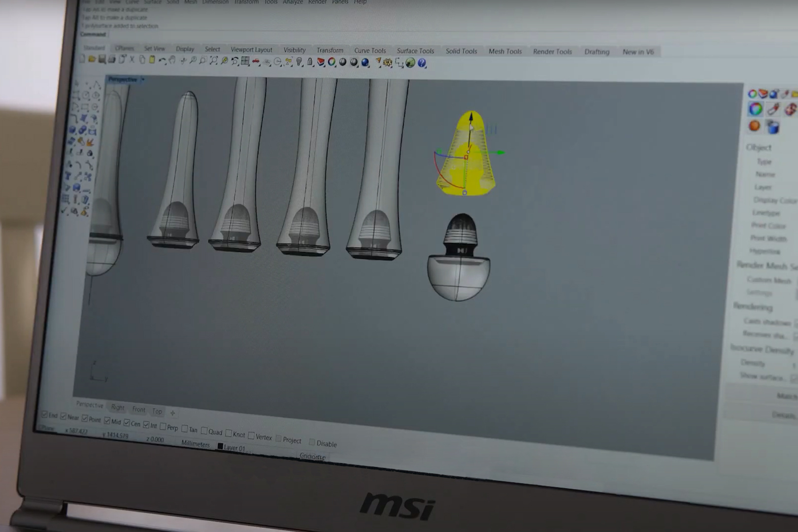Open the Render Tools toolbar tab

click(x=552, y=51)
